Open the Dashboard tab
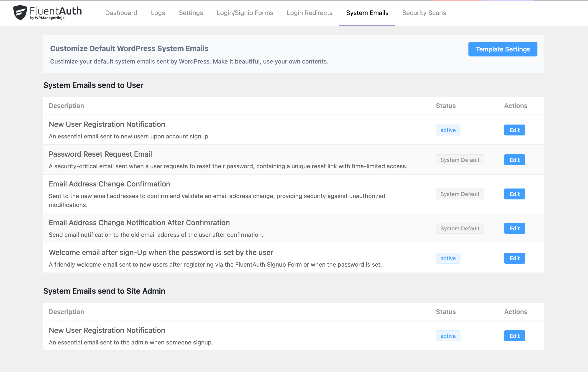Viewport: 588px width, 372px height. tap(121, 13)
